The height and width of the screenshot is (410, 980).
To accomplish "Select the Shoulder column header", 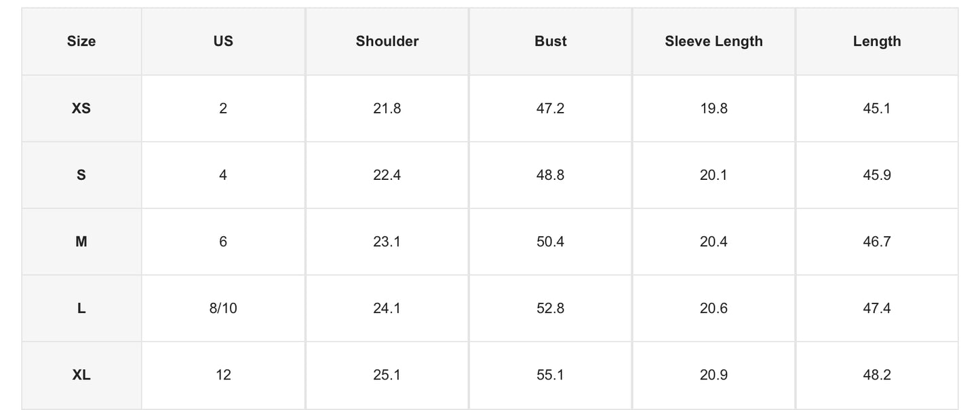I will [387, 41].
